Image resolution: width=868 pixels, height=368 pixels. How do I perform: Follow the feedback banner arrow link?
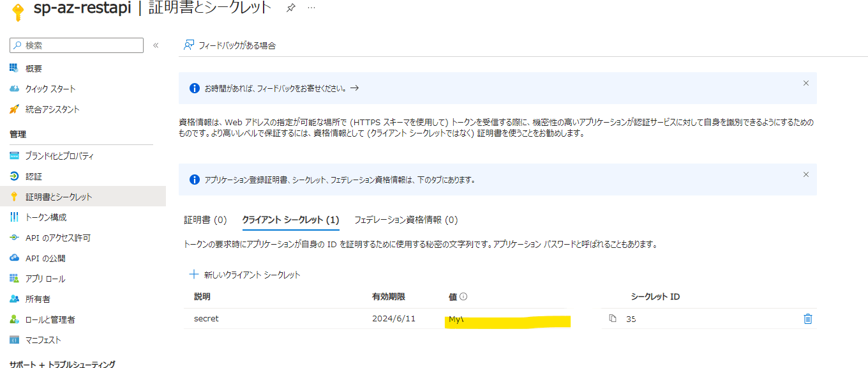pos(354,88)
